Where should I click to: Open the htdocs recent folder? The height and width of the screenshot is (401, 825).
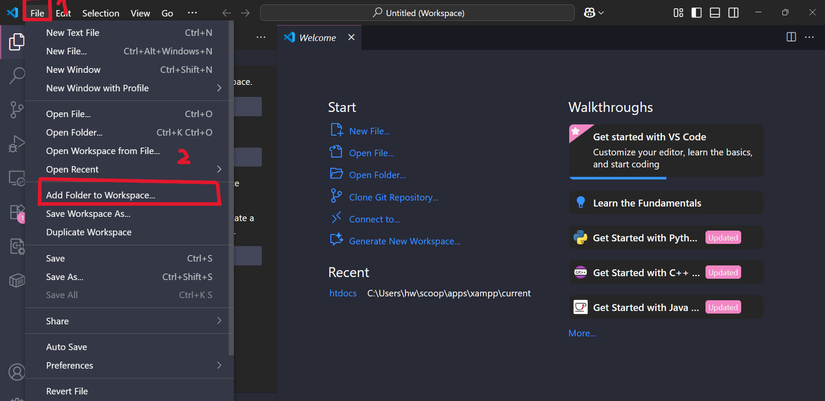[x=343, y=293]
